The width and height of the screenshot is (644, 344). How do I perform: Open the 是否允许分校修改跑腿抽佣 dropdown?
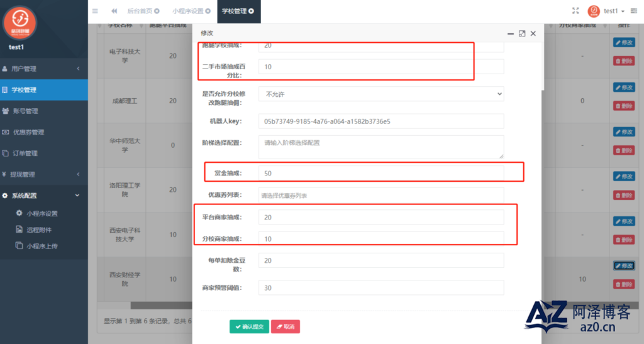click(380, 94)
